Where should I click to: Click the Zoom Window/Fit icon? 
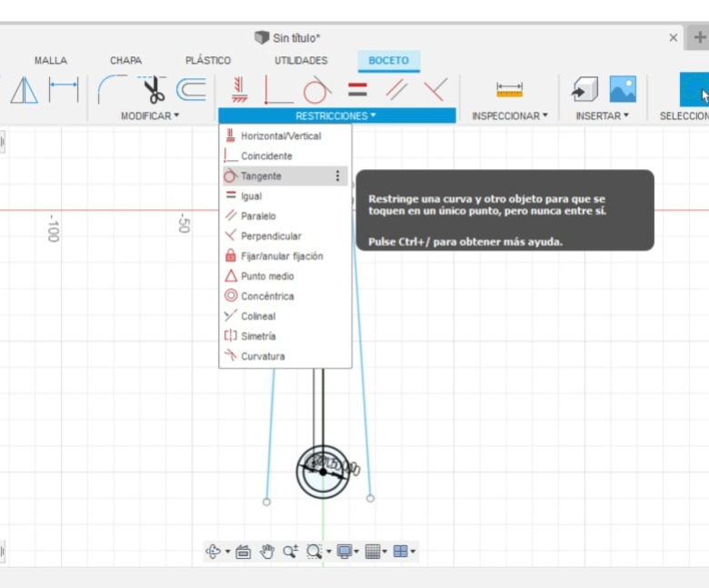tap(314, 552)
